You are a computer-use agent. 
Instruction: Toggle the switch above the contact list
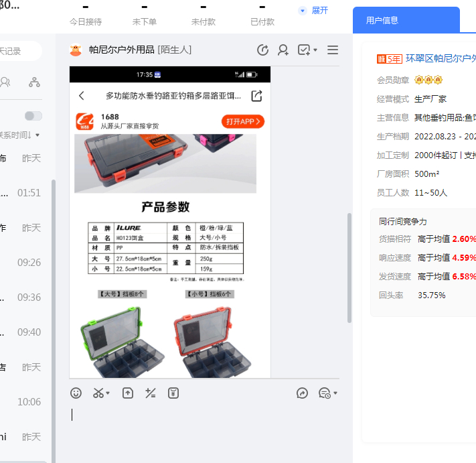tap(33, 116)
